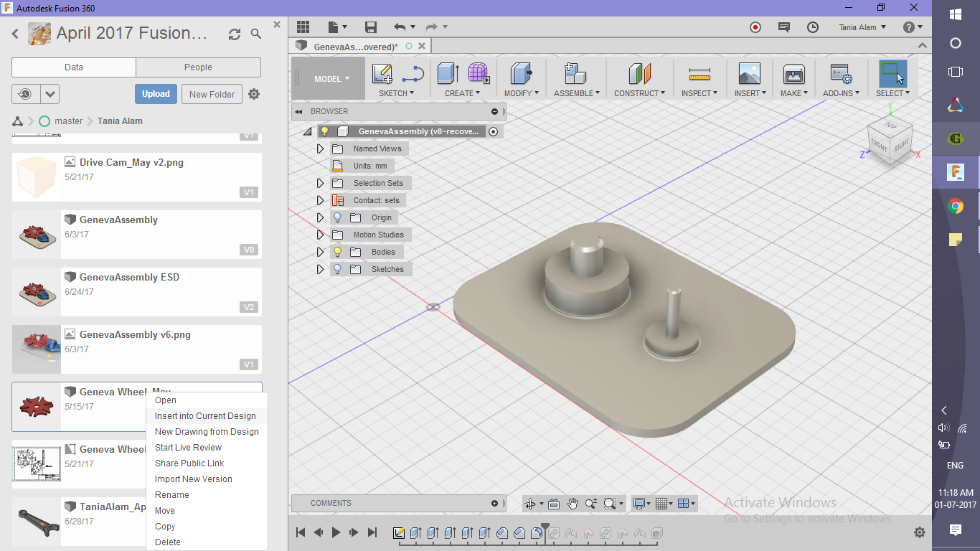Viewport: 980px width, 551px height.
Task: Open the Grid and Snaps dropdown
Action: click(664, 504)
